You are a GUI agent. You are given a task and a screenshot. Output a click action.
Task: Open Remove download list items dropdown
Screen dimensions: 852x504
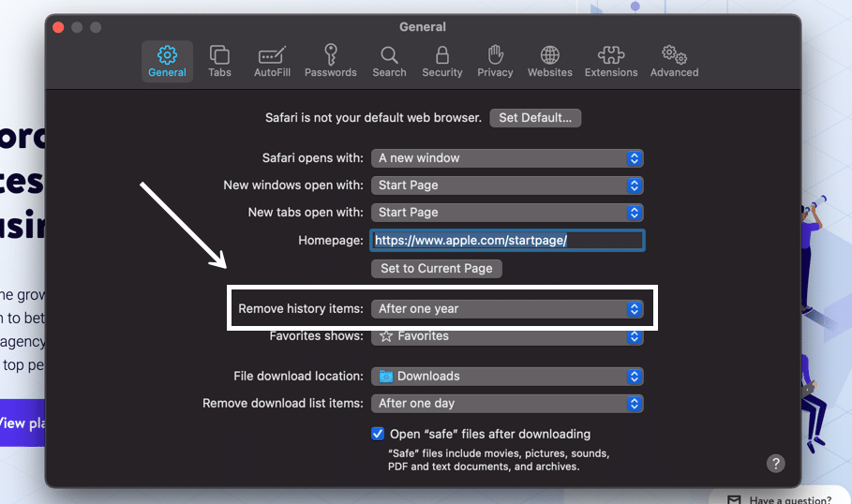tap(507, 404)
